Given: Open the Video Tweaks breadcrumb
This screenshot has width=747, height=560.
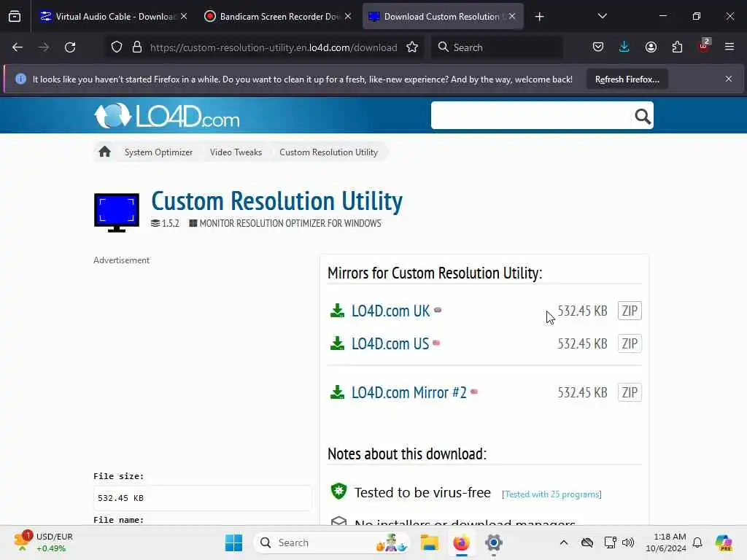Looking at the screenshot, I should tap(236, 152).
